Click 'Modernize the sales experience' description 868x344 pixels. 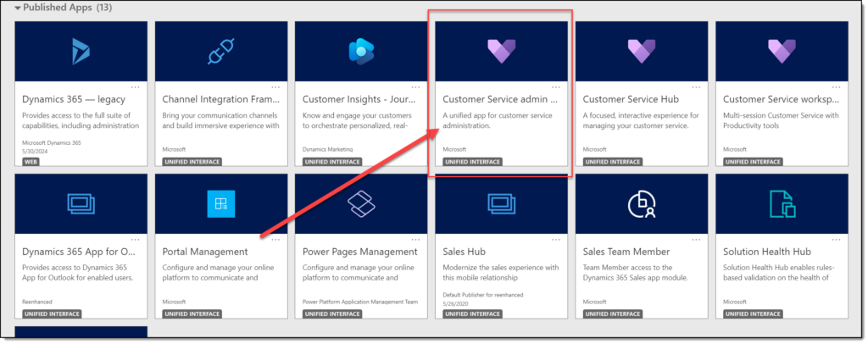[501, 273]
